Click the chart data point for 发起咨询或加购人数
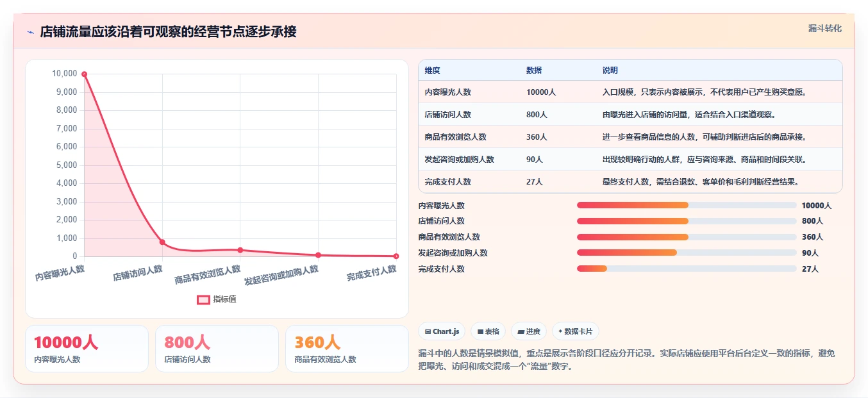This screenshot has height=398, width=868. [318, 255]
